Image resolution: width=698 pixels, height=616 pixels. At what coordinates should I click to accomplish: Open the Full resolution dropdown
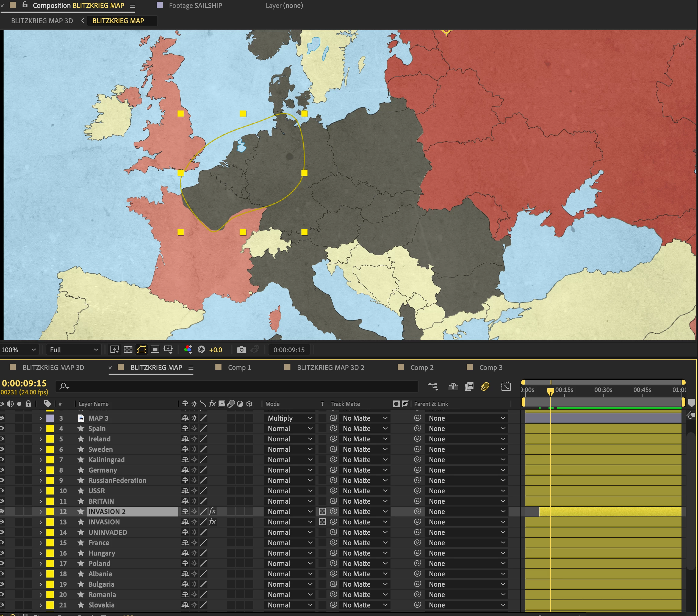click(x=74, y=350)
